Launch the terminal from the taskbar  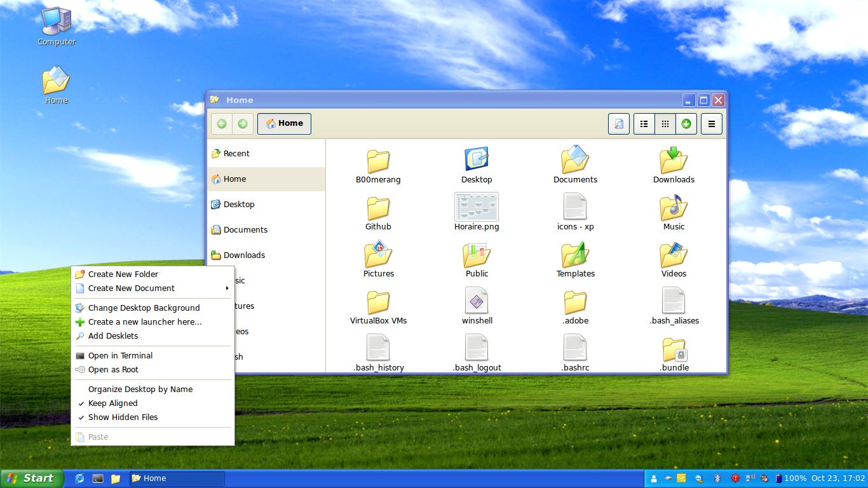coord(97,478)
